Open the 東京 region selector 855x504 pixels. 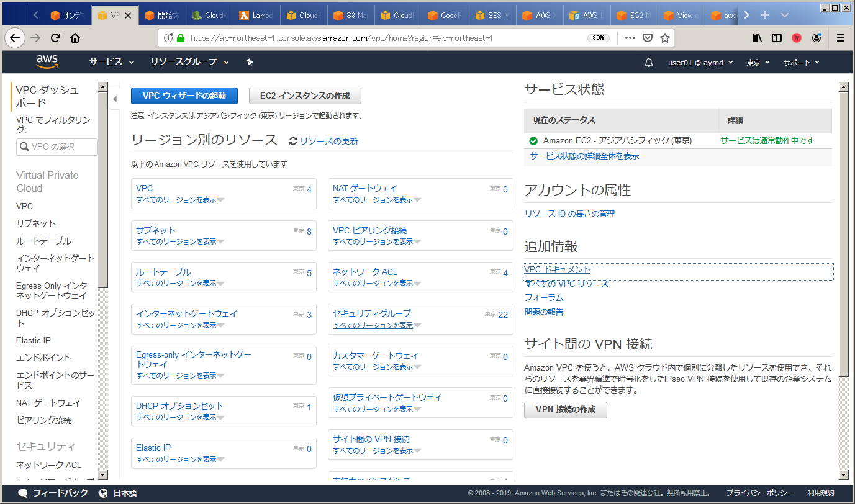tap(758, 62)
